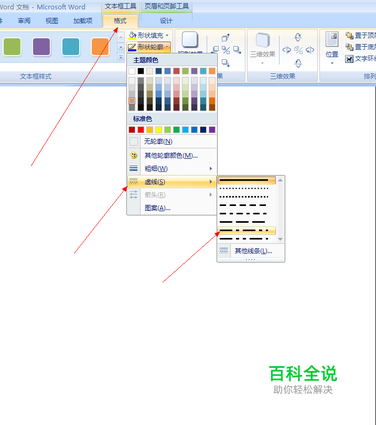Nudge shadow left icon

(x=216, y=50)
